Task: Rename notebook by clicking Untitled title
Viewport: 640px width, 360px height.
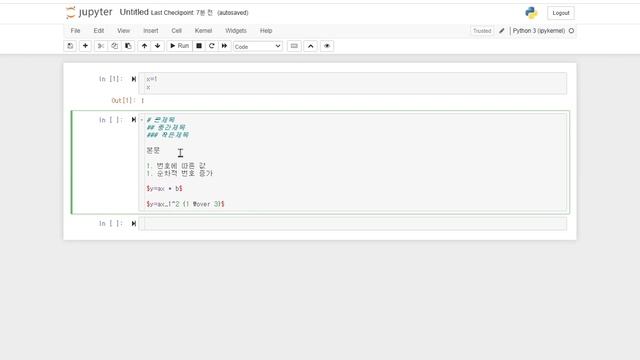Action: pos(134,12)
